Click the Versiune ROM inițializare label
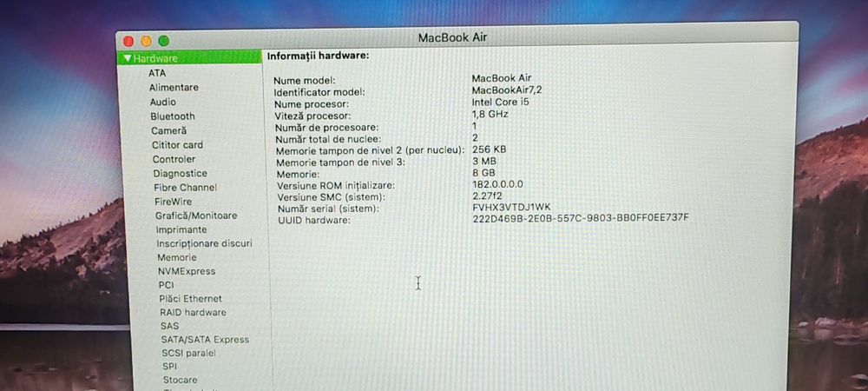This screenshot has width=868, height=391. click(x=336, y=186)
